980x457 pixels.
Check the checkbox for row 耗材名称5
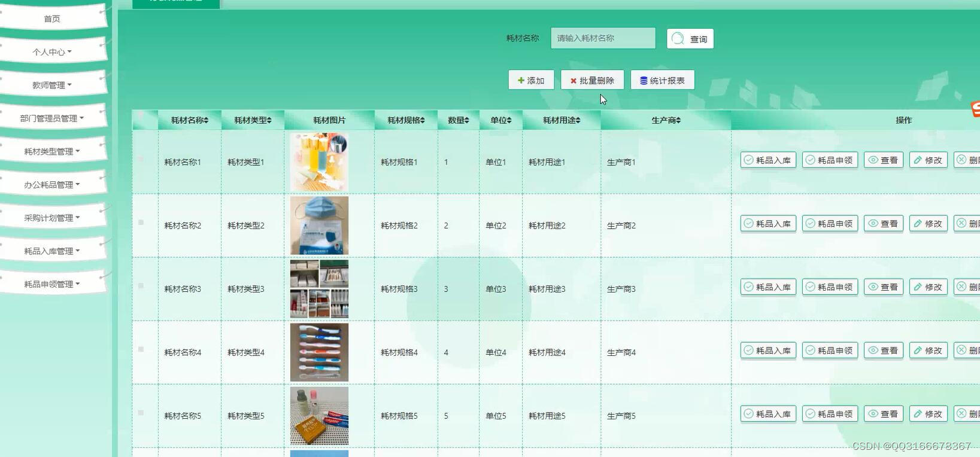[x=141, y=412]
